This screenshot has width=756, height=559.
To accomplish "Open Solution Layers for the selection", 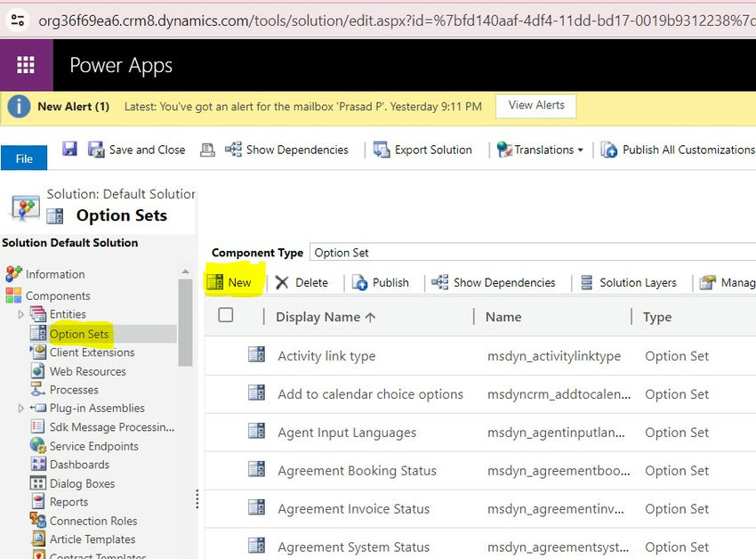I will (629, 282).
